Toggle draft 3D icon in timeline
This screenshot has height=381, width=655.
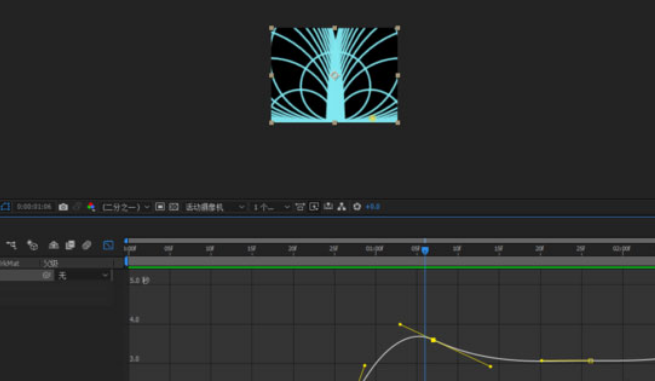point(32,245)
